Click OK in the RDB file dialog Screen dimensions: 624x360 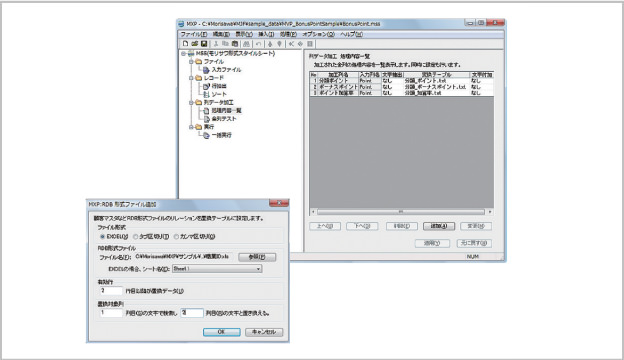222,332
